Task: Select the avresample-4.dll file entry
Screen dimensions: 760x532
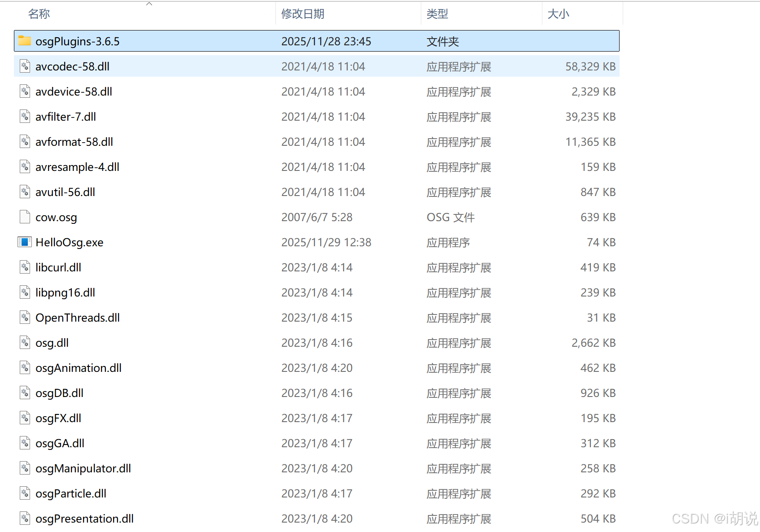Action: [x=77, y=166]
